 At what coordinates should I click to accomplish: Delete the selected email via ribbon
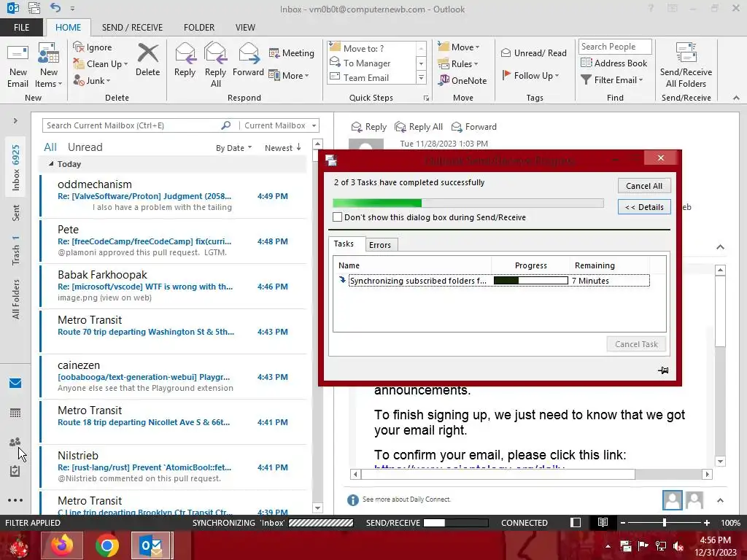[x=147, y=60]
